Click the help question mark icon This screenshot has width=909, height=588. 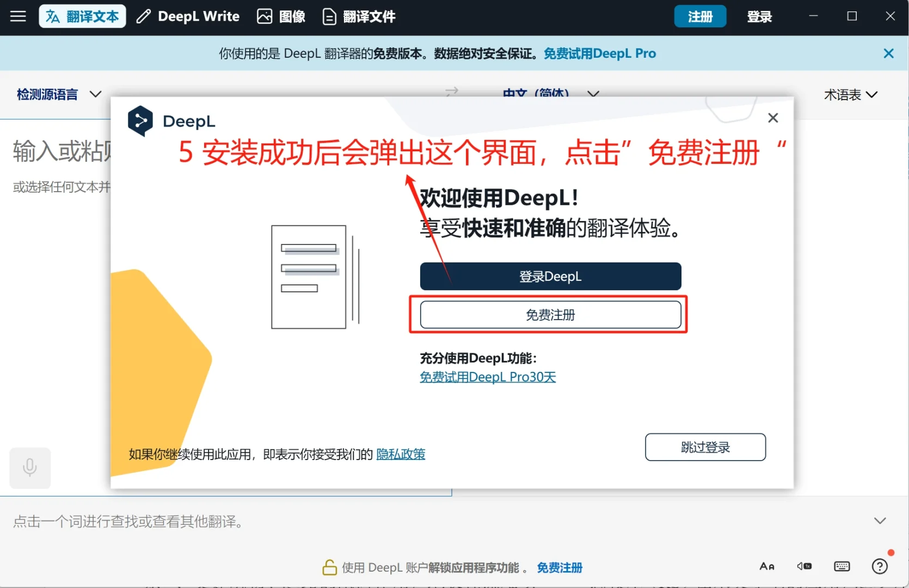click(879, 566)
